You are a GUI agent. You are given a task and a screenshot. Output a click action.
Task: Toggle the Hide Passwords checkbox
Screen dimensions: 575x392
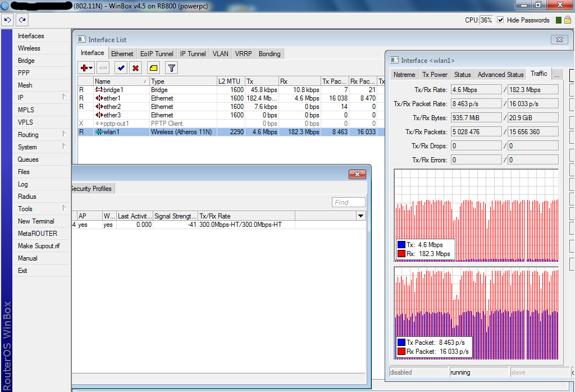(x=501, y=20)
